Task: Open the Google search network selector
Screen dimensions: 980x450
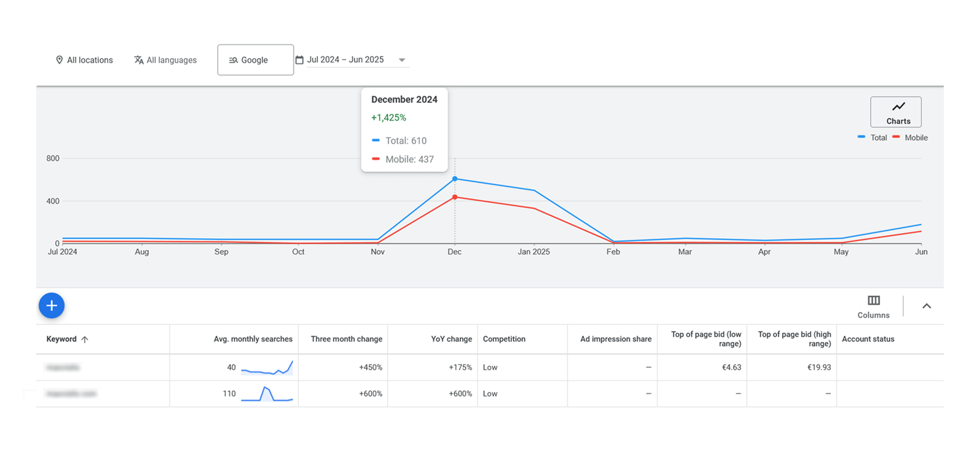Action: (255, 60)
